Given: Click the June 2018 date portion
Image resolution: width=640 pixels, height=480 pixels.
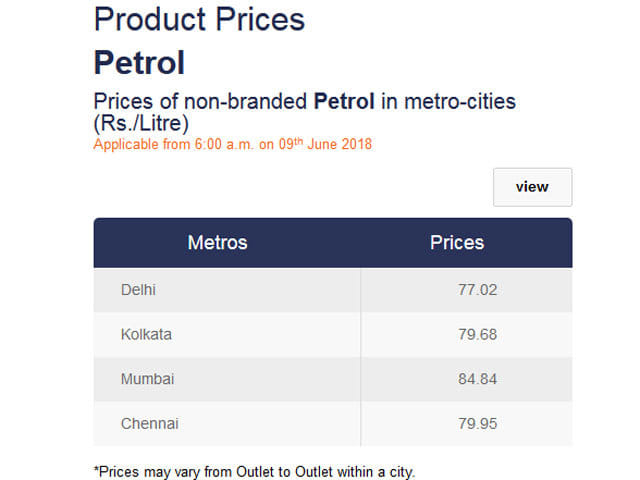Looking at the screenshot, I should [x=340, y=144].
